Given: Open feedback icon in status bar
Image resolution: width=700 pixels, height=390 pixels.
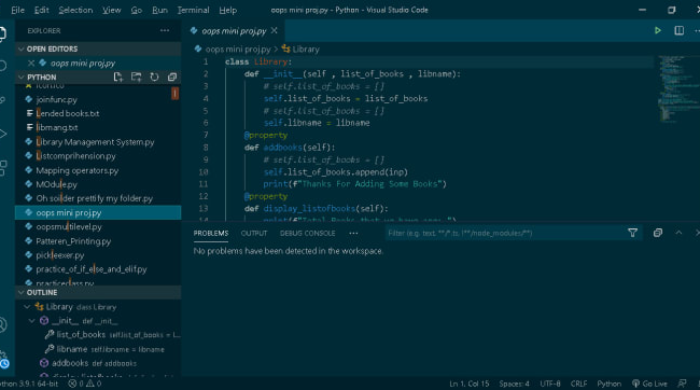Looking at the screenshot, I should click(682, 383).
